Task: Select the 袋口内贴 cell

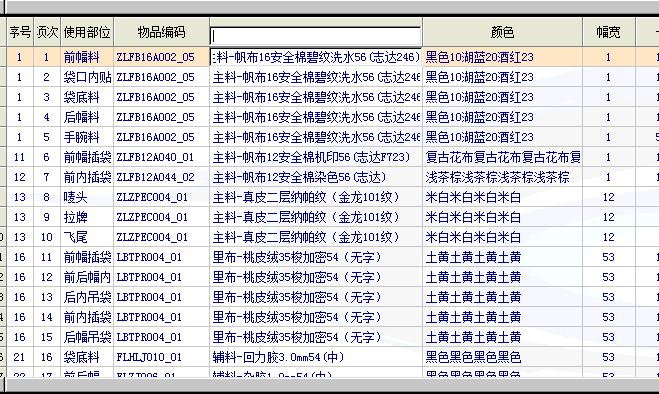Action: tap(87, 77)
